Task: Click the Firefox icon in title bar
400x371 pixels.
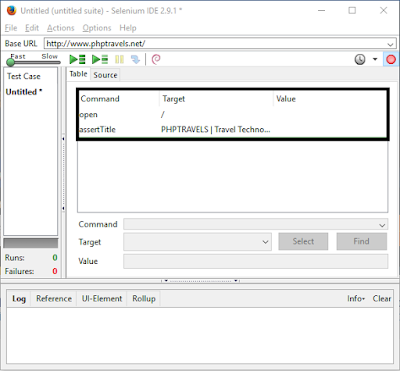Action: (x=12, y=10)
